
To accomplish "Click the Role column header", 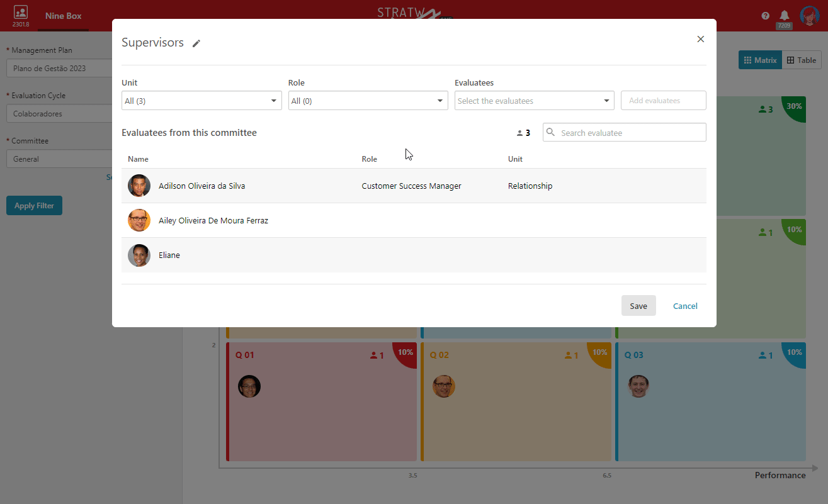I will pyautogui.click(x=369, y=159).
